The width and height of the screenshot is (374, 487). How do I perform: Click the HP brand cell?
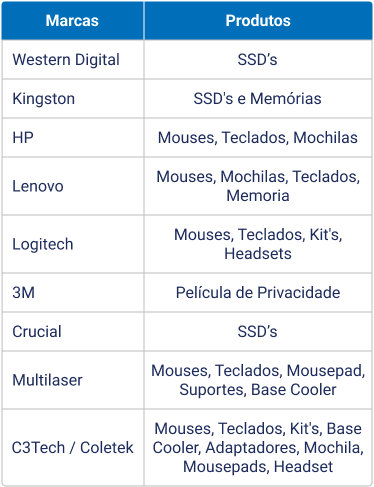coord(73,138)
